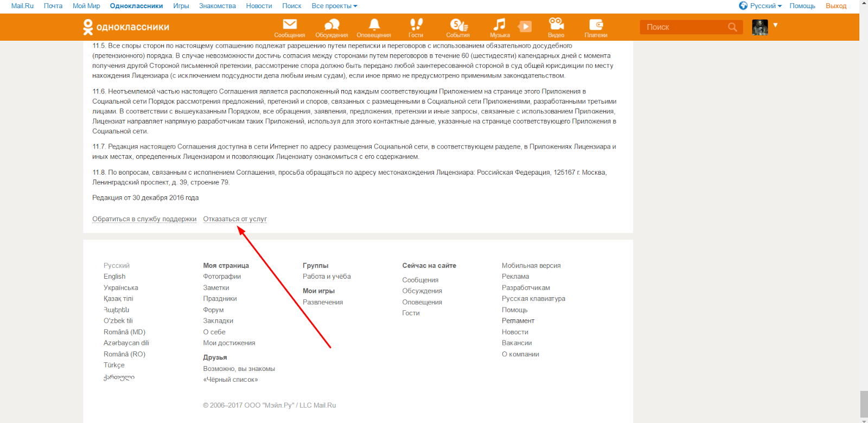Open the Notifications bell icon
The image size is (868, 423).
coord(374,24)
